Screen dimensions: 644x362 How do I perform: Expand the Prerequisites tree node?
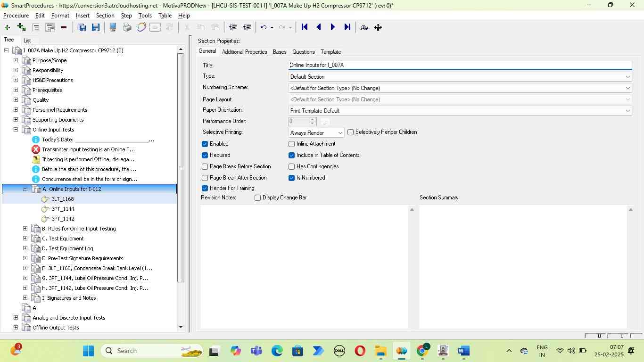click(16, 90)
